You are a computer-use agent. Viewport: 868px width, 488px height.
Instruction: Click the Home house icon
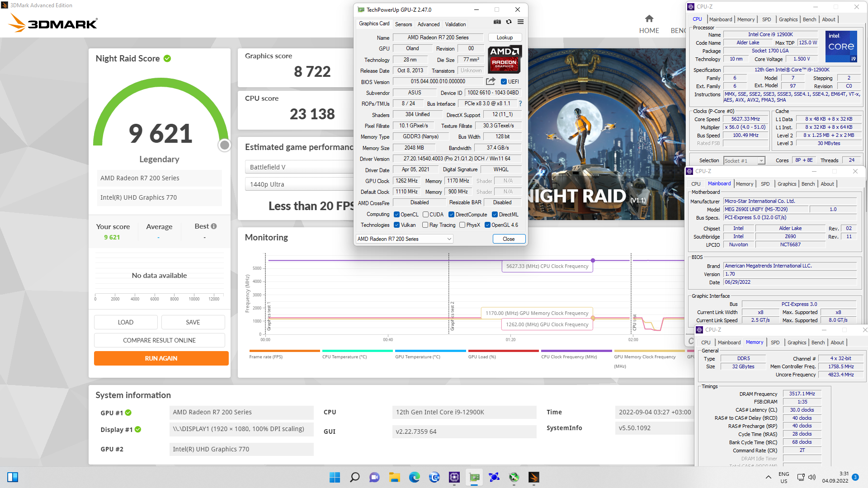[x=649, y=19]
